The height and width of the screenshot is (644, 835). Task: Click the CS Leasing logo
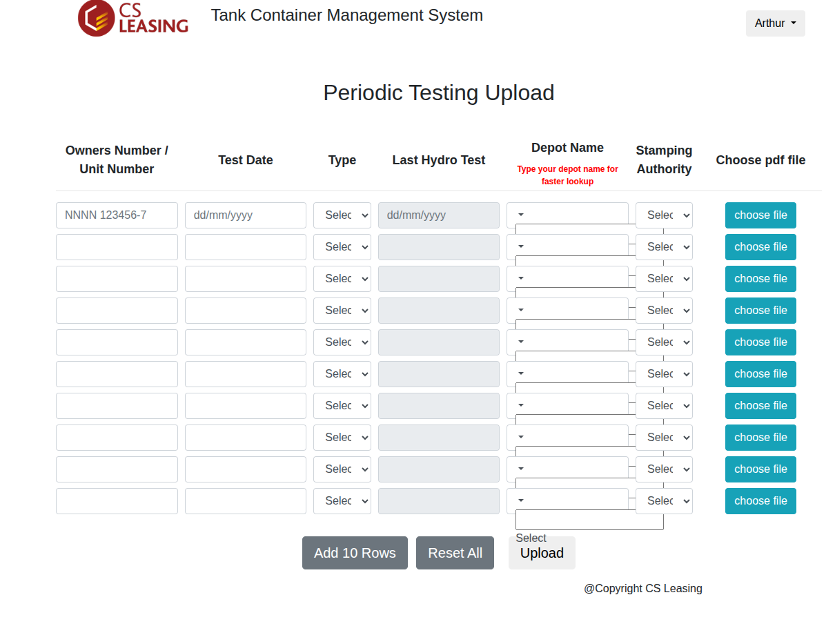[x=132, y=18]
